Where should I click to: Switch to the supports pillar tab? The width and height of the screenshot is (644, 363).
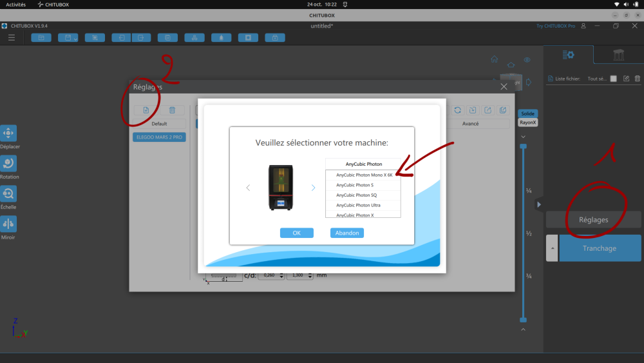pos(618,55)
